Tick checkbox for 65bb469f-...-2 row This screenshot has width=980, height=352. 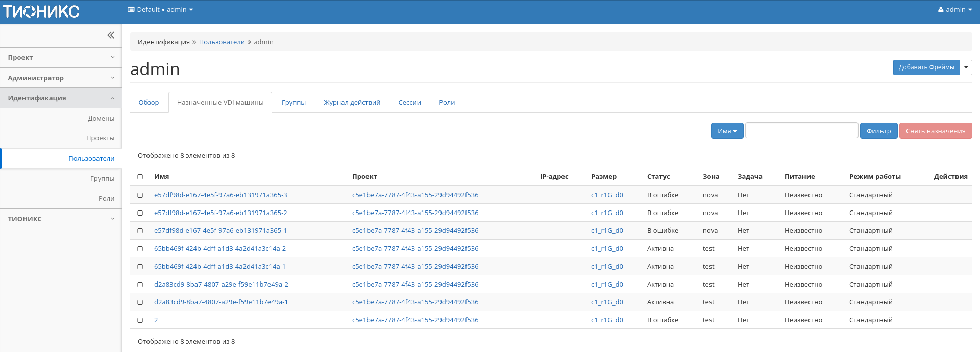pyautogui.click(x=140, y=249)
